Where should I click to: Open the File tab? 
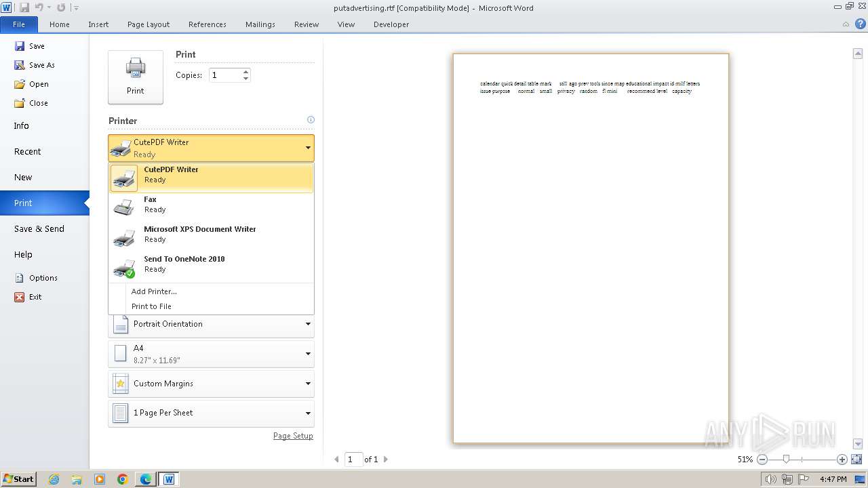click(19, 24)
